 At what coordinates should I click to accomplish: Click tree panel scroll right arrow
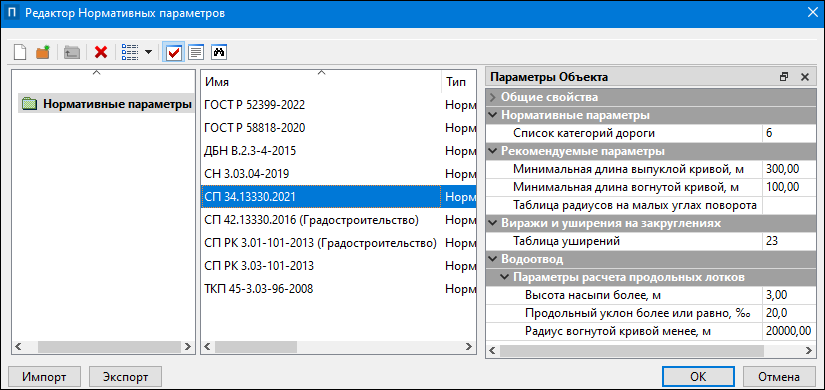188,347
